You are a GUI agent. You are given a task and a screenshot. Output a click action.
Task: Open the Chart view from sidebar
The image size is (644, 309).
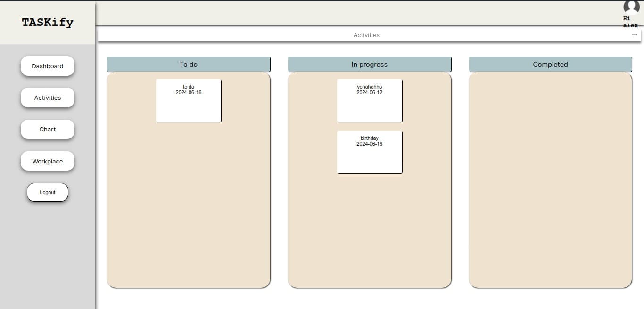tap(47, 129)
